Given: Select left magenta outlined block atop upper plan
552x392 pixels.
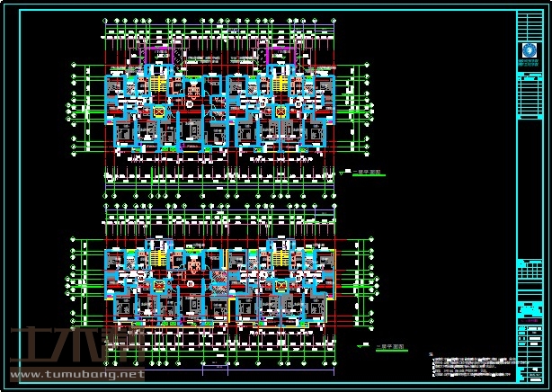Looking at the screenshot, I should 159,54.
